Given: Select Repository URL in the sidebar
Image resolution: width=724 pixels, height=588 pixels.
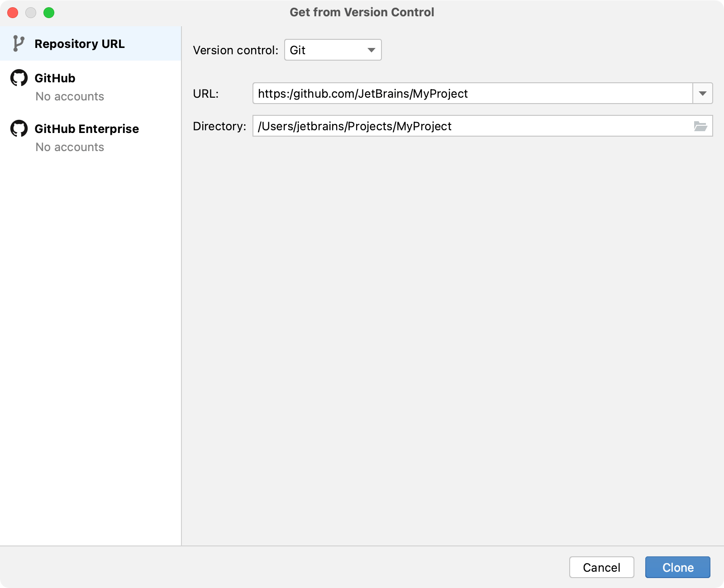Looking at the screenshot, I should pyautogui.click(x=80, y=43).
